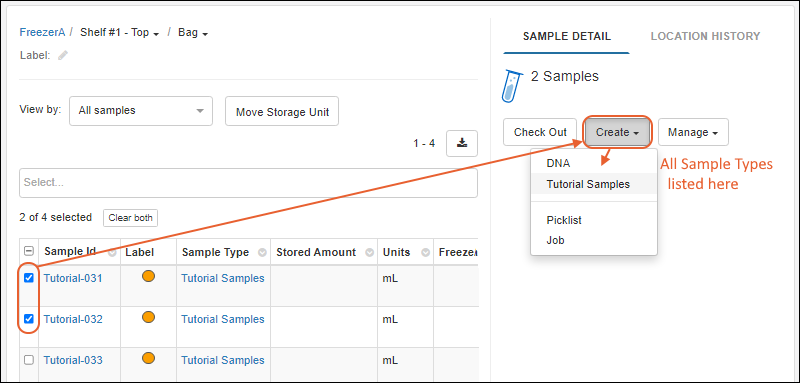The width and height of the screenshot is (800, 383).
Task: Check the Tutorial-033 row checkbox
Action: [29, 360]
